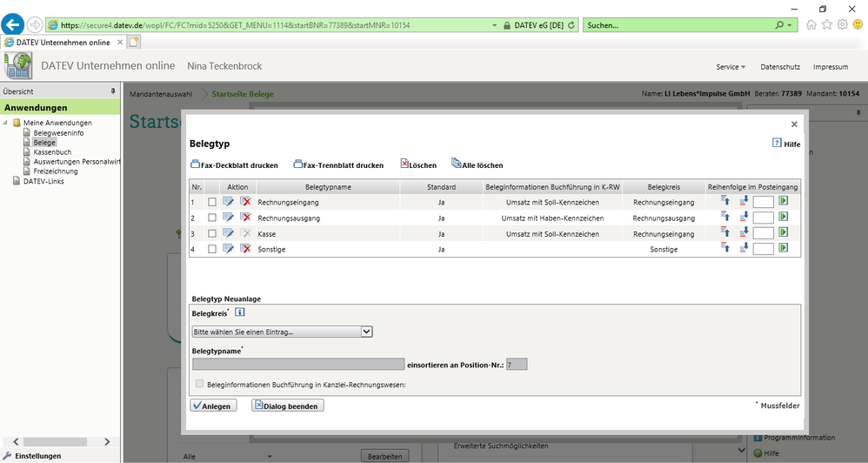Select Belegweseninfo in the tree

click(x=58, y=133)
